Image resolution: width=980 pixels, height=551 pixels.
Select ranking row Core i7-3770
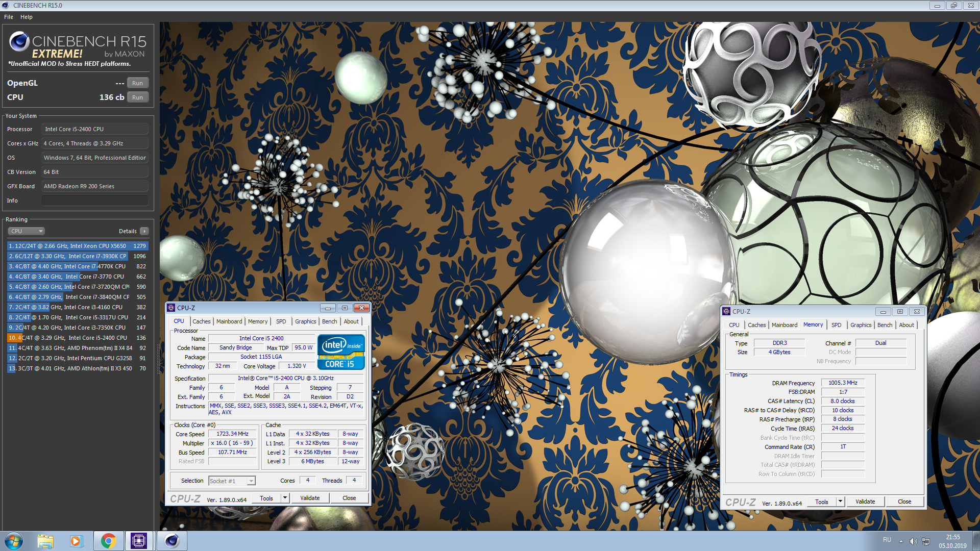point(78,277)
